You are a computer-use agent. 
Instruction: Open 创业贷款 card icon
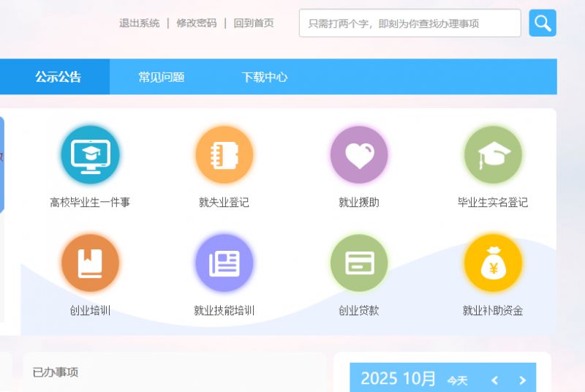[x=359, y=263]
